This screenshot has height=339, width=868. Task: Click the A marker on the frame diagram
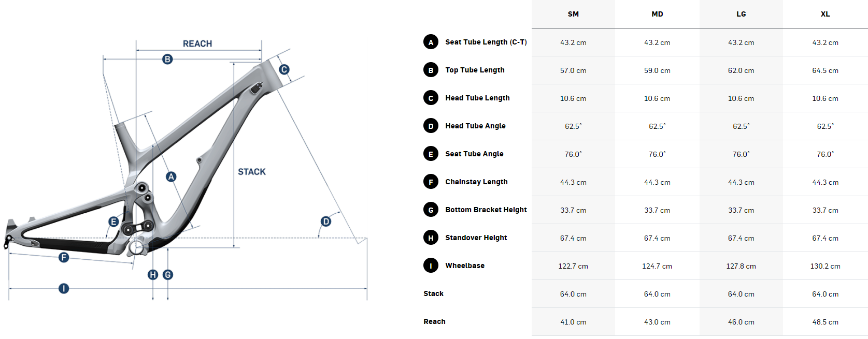click(x=171, y=177)
